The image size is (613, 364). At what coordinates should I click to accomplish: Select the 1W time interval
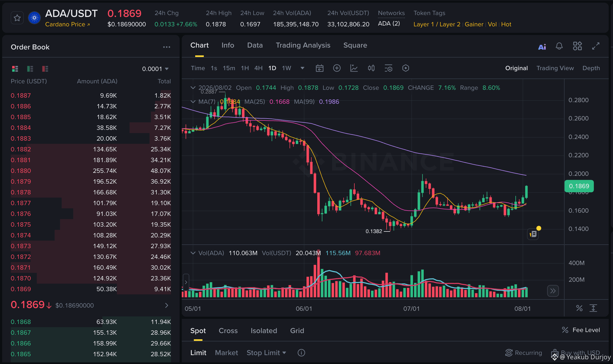pos(287,68)
